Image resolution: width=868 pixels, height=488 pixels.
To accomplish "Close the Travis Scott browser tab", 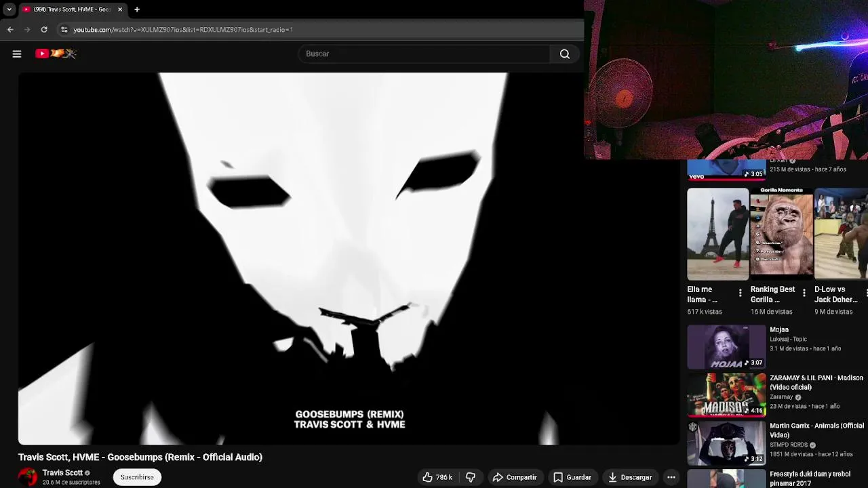I will (120, 9).
